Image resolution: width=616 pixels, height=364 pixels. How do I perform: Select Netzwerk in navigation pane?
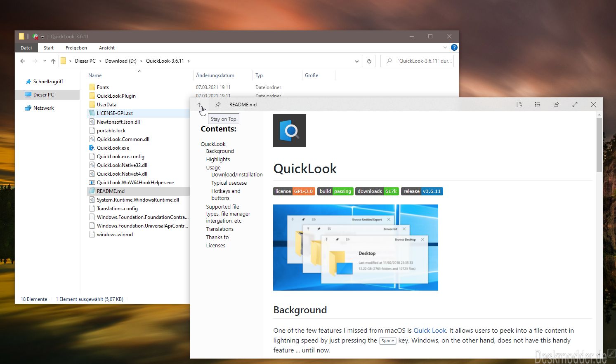(43, 108)
